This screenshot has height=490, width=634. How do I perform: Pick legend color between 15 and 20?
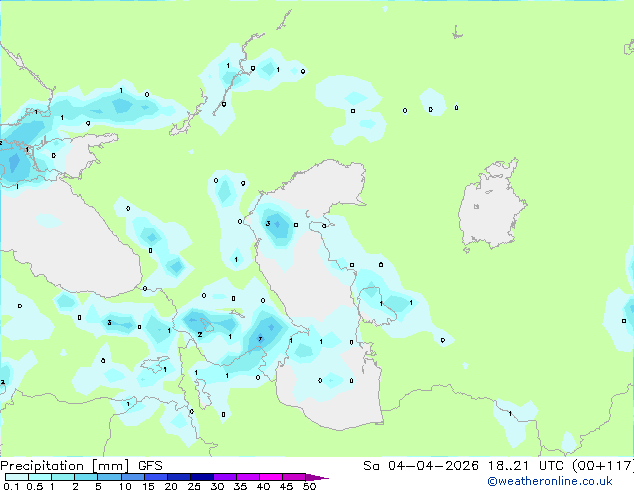click(x=156, y=477)
